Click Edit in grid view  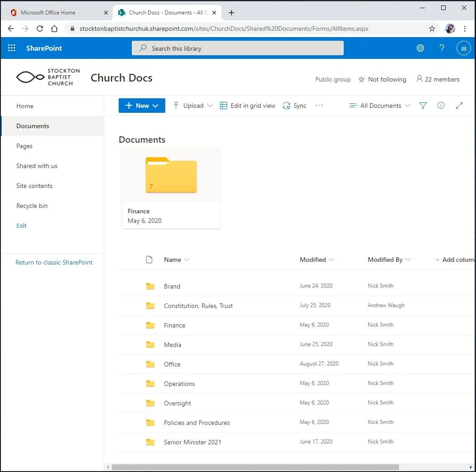click(247, 106)
